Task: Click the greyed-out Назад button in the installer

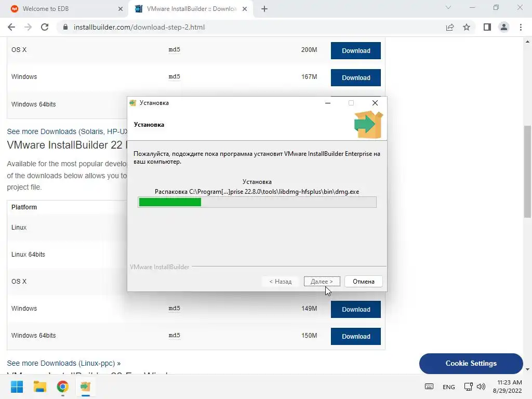Action: (x=280, y=282)
